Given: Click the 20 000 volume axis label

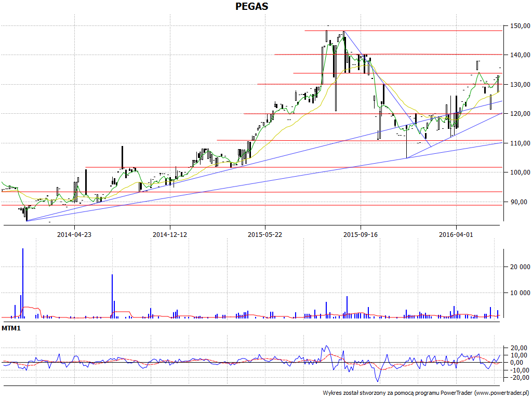Looking at the screenshot, I should point(520,267).
